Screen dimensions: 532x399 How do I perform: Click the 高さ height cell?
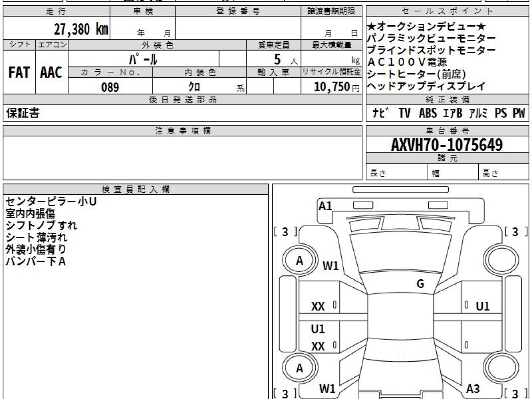coord(504,172)
